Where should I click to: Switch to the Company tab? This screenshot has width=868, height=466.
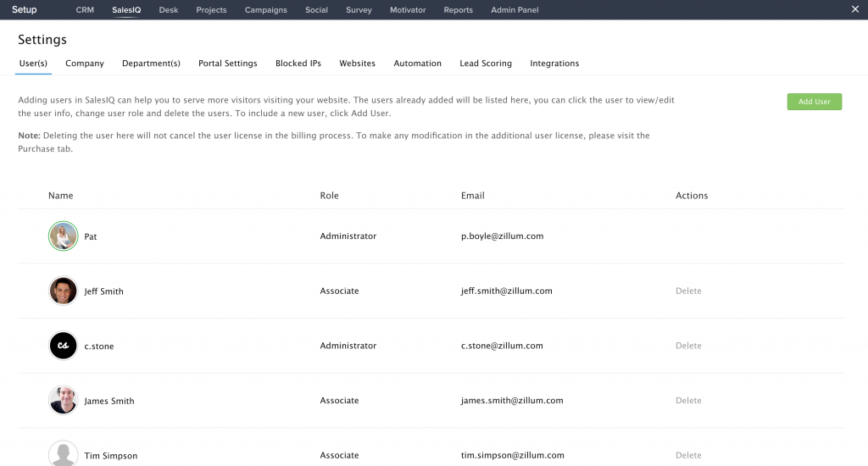[x=85, y=64]
